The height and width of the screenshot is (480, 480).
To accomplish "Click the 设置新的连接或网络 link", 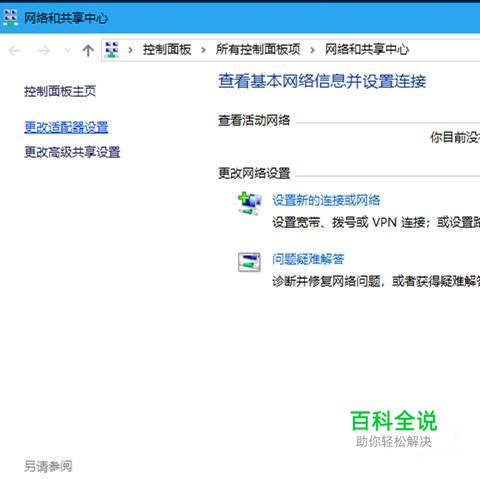I will tap(326, 200).
